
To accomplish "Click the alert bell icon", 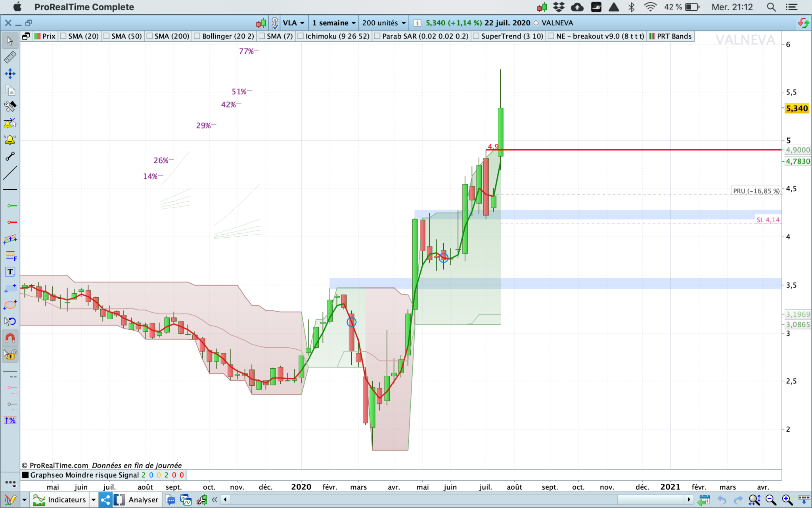I will click(x=10, y=140).
